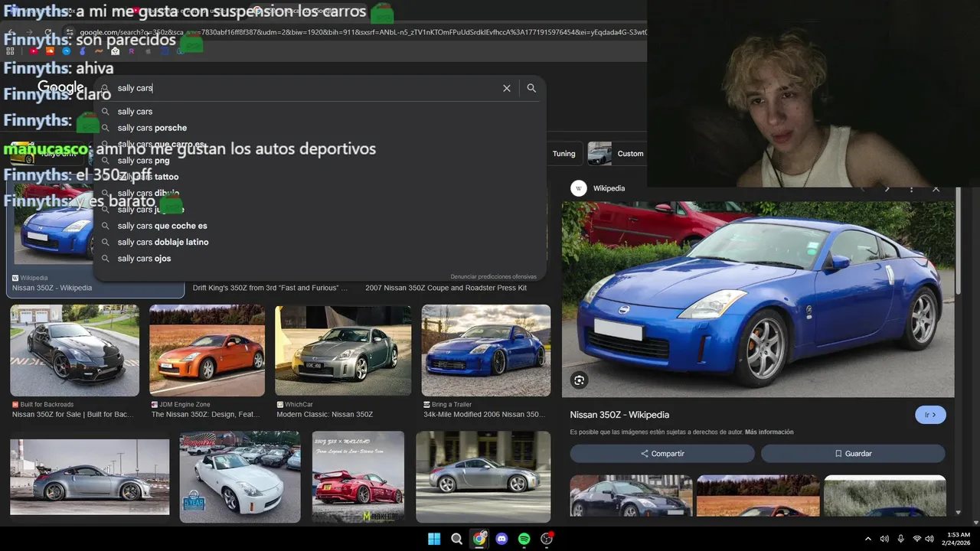Click the large blue 350Z preview image

pyautogui.click(x=758, y=299)
